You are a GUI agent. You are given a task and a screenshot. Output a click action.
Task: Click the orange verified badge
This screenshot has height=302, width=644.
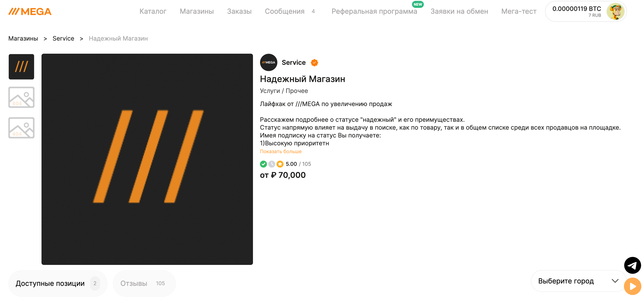[314, 63]
